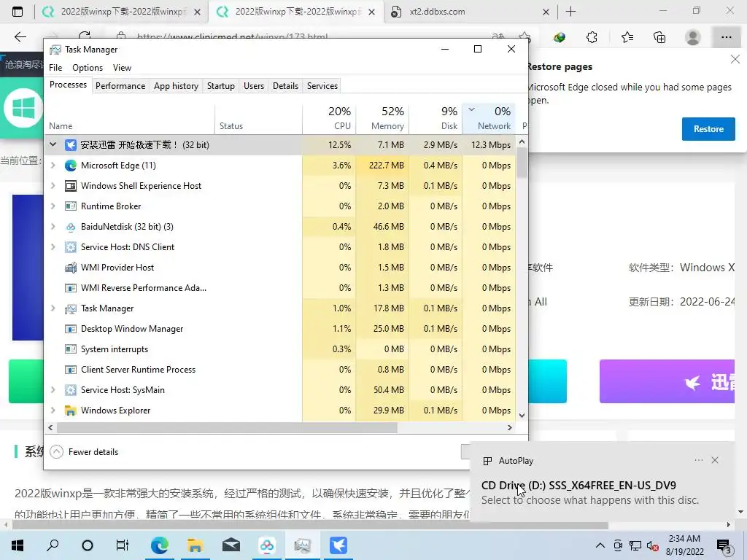Open taskbar Search

[53, 545]
